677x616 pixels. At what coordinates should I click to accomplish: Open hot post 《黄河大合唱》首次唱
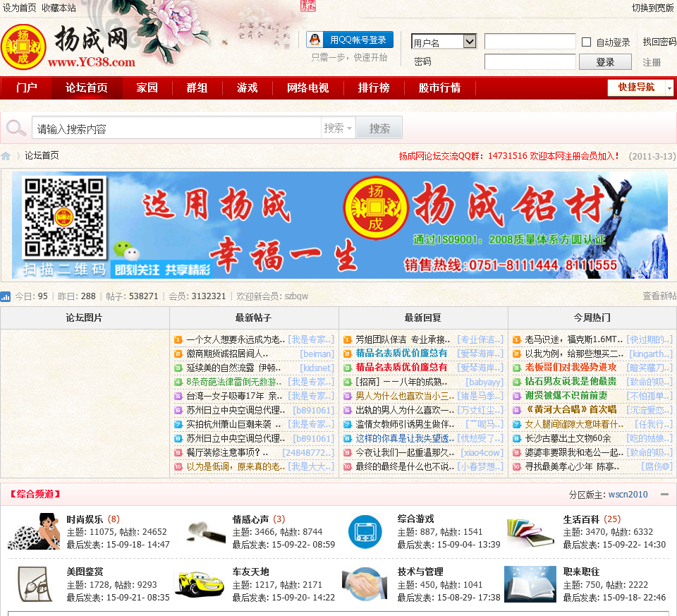571,409
